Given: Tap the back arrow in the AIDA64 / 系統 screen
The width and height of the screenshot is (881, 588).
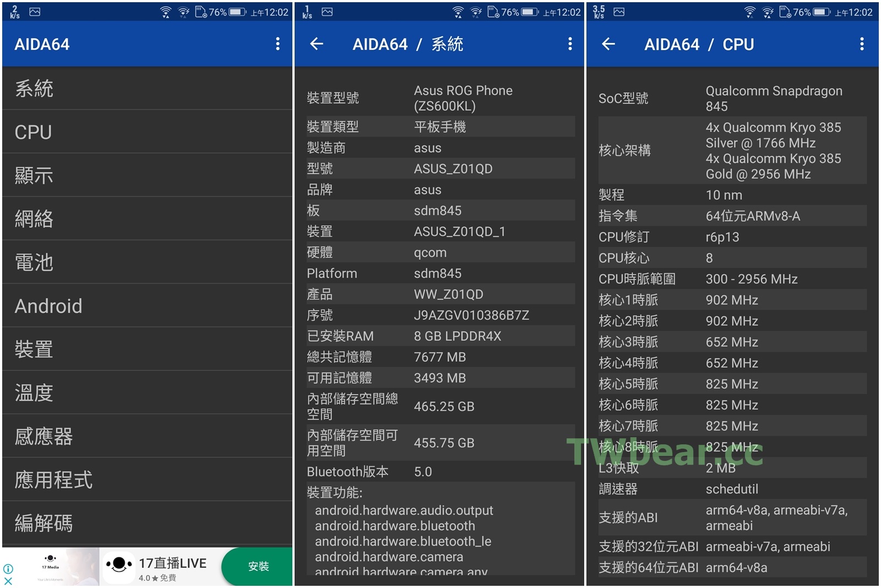Looking at the screenshot, I should pos(317,44).
